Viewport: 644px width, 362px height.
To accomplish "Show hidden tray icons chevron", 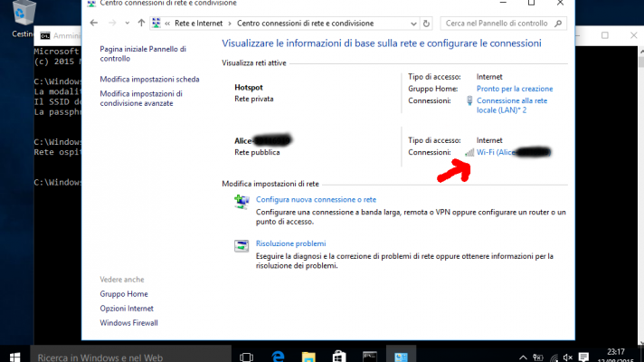I will coord(523,357).
